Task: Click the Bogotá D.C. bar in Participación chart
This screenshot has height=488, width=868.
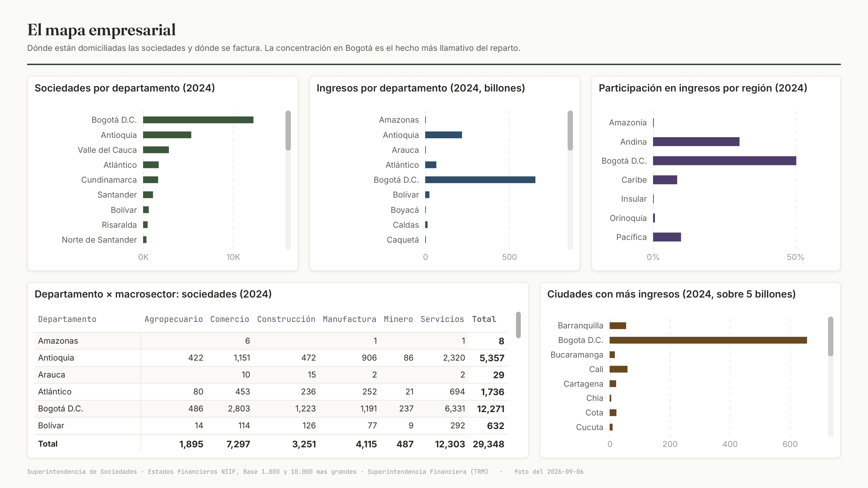Action: [725, 161]
